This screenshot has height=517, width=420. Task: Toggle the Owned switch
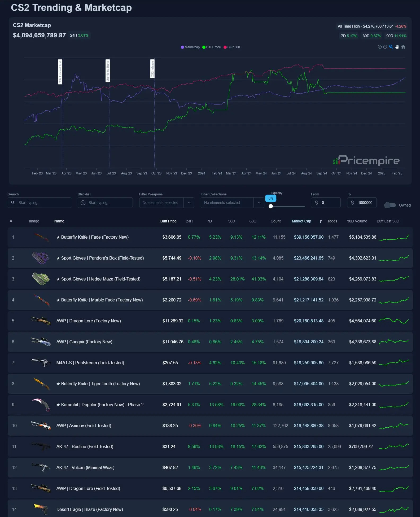tap(390, 205)
